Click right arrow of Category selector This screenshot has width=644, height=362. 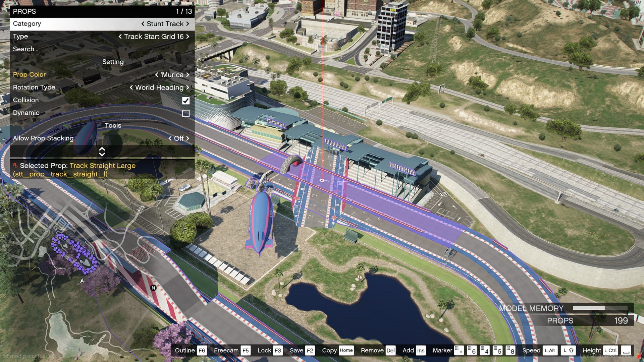tap(187, 24)
